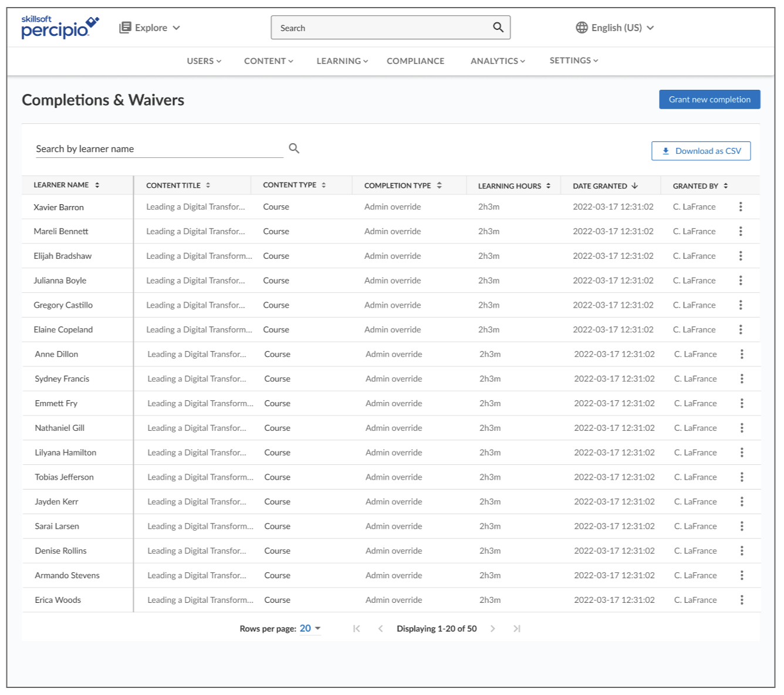Select learner name Xavier Barron
The height and width of the screenshot is (695, 784).
[59, 207]
